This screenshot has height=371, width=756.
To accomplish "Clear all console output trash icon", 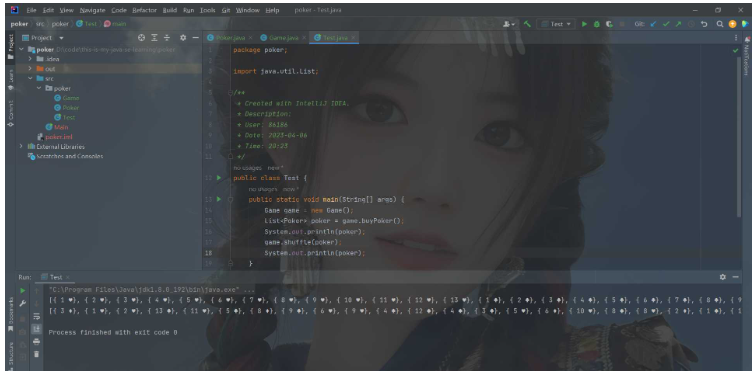I will [37, 354].
